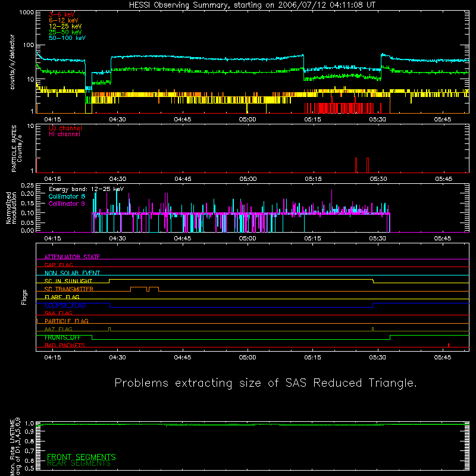
Task: Click the first SC_TRANSMITTER pulse near 04:35
Action: click(139, 289)
